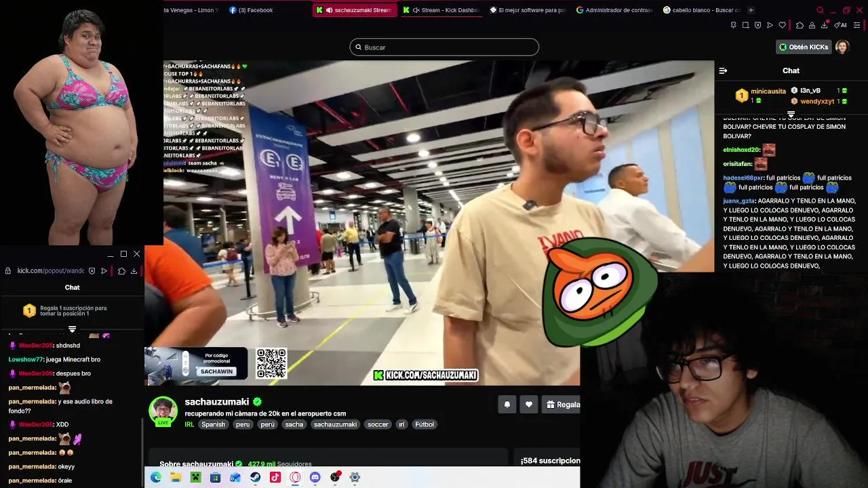868x488 pixels.
Task: Open Microsoft Edge from the taskbar
Action: [156, 477]
